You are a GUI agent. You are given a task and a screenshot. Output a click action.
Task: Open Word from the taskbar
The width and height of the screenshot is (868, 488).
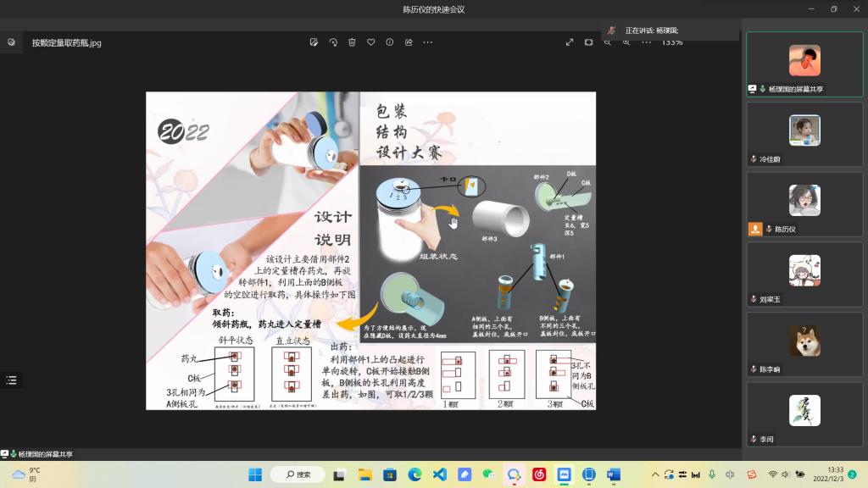(614, 474)
